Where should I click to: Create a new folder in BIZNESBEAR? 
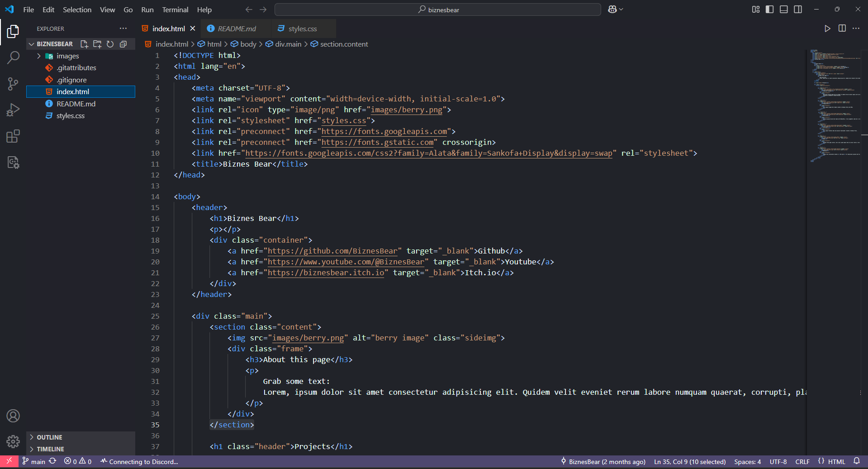[x=97, y=44]
